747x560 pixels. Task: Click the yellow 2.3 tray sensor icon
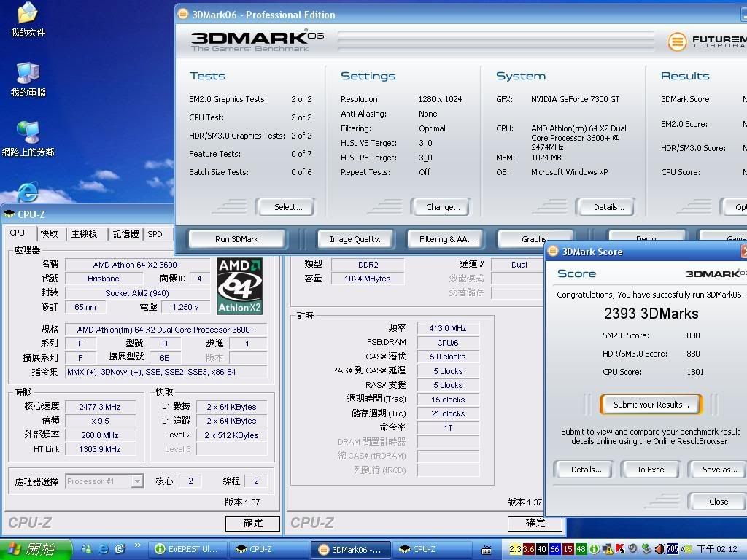[x=515, y=549]
